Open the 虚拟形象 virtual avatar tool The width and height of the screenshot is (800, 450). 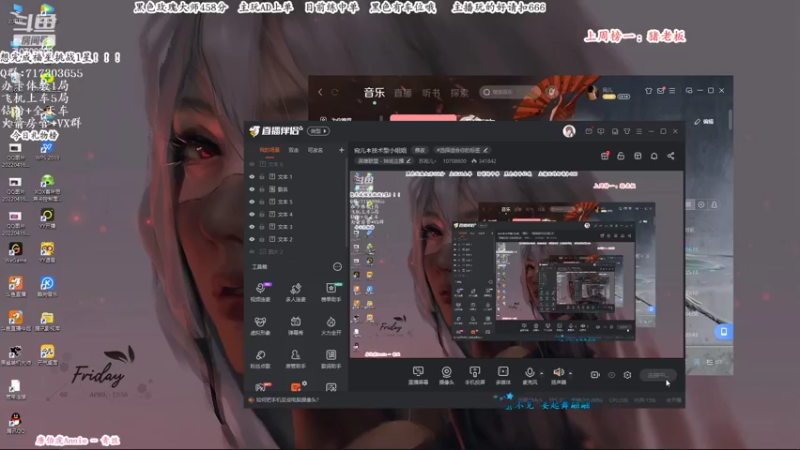click(x=260, y=326)
